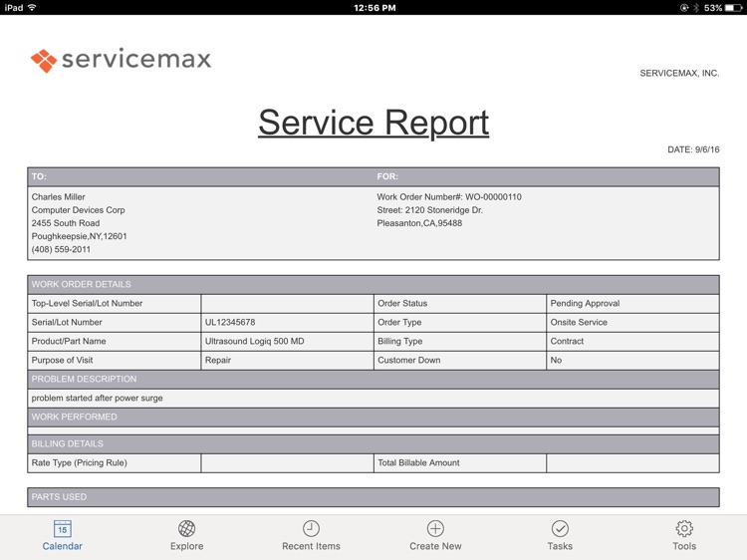Image resolution: width=747 pixels, height=560 pixels.
Task: Select the Repair purpose value
Action: 218,361
